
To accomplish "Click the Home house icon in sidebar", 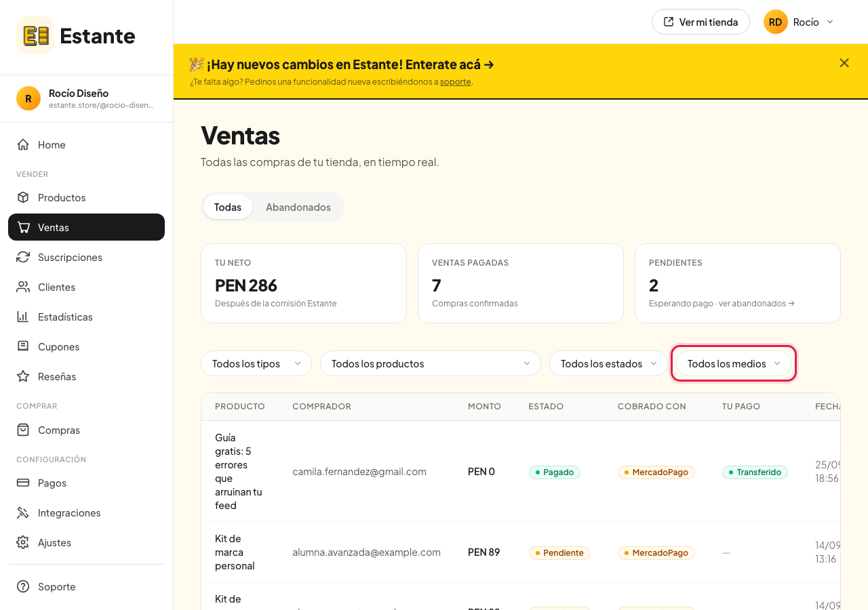I will pos(23,144).
